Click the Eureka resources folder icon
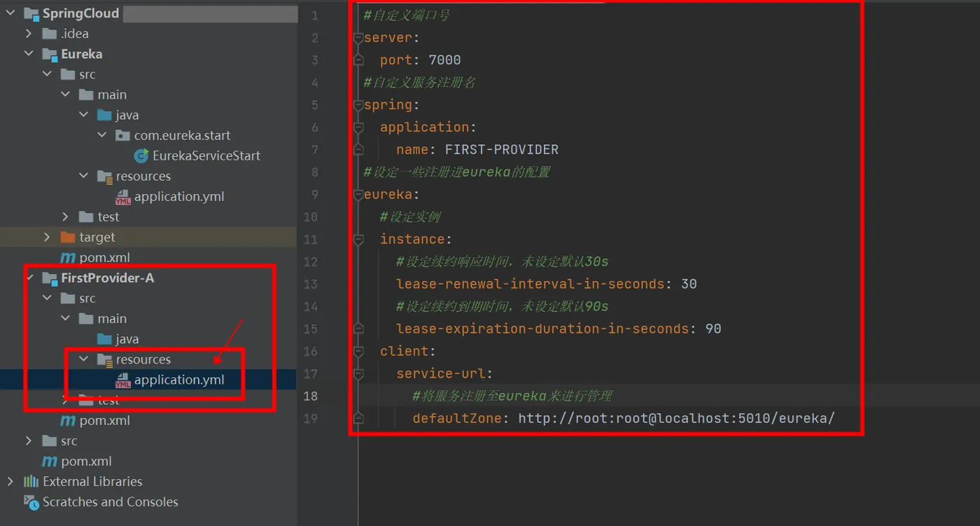This screenshot has height=526, width=980. [x=105, y=177]
